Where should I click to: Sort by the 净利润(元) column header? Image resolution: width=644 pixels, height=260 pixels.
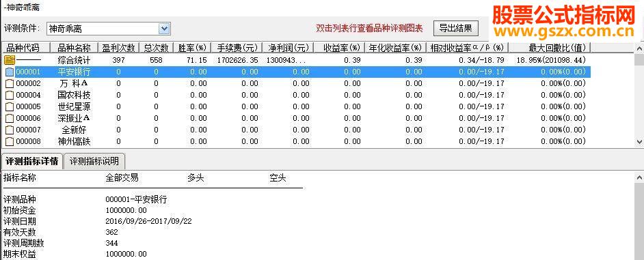[x=288, y=48]
